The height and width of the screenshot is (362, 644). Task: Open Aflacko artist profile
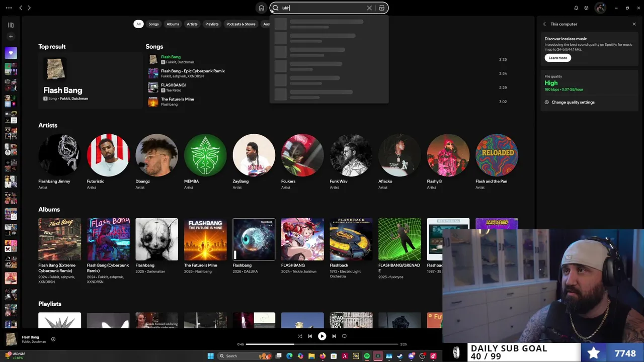click(399, 162)
